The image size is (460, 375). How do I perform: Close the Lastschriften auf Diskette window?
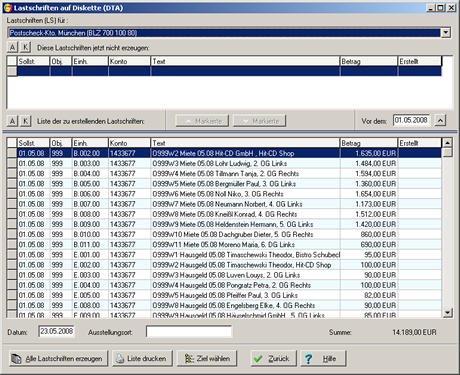451,8
